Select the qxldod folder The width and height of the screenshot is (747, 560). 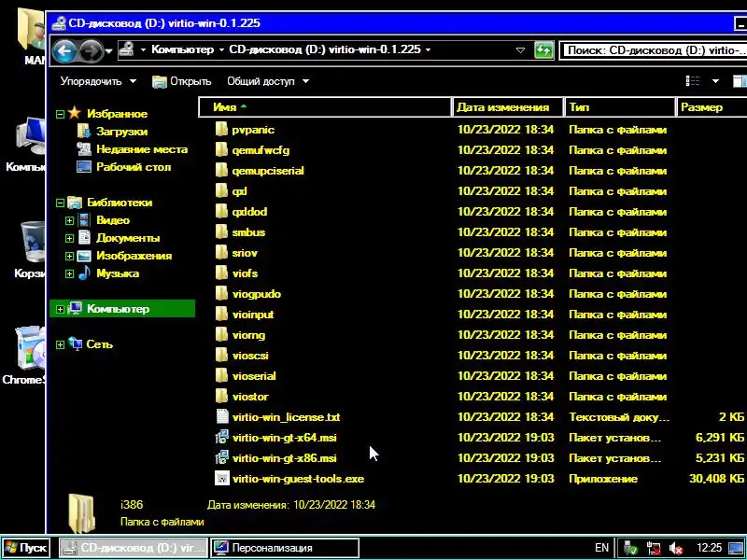(249, 212)
